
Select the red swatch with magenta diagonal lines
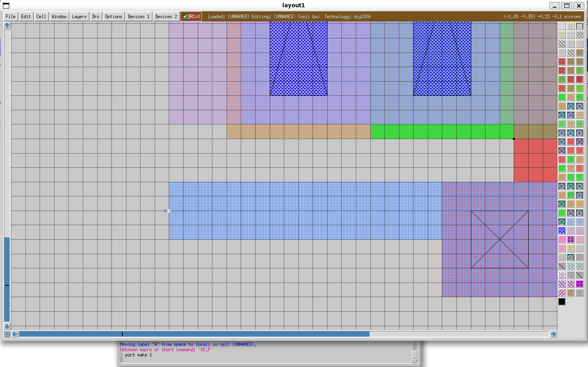580,79
